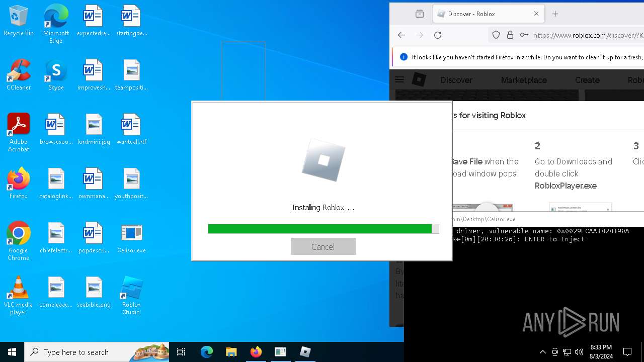
Task: Select the ownmana... document icon
Action: click(x=94, y=184)
